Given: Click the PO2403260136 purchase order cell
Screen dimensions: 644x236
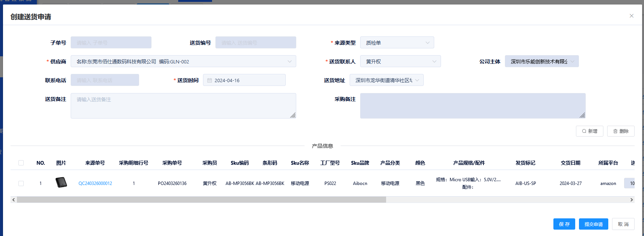Looking at the screenshot, I should 172,183.
